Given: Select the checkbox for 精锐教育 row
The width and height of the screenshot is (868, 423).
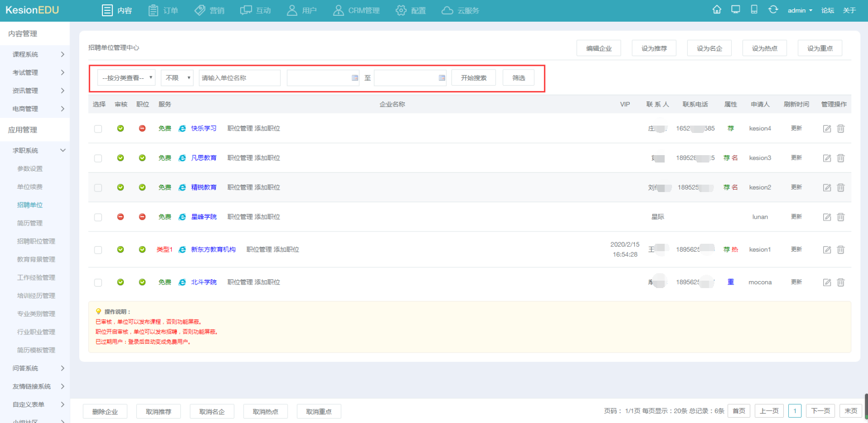Looking at the screenshot, I should pos(98,188).
